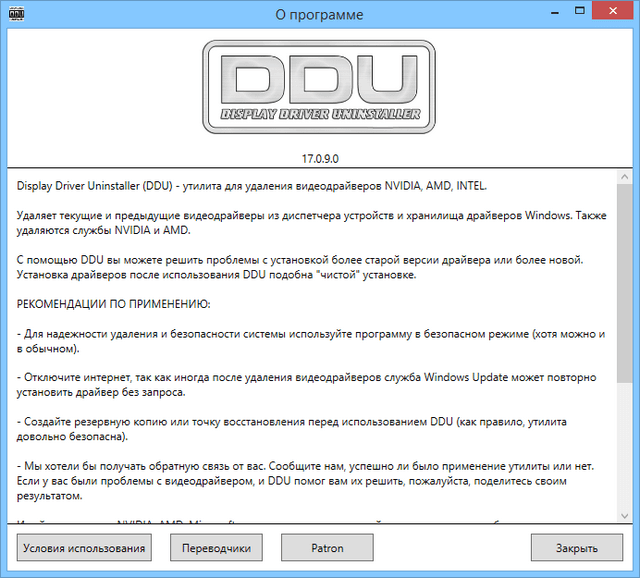This screenshot has height=578, width=640.
Task: Click the vertical scrollbar thumb
Action: 624,283
